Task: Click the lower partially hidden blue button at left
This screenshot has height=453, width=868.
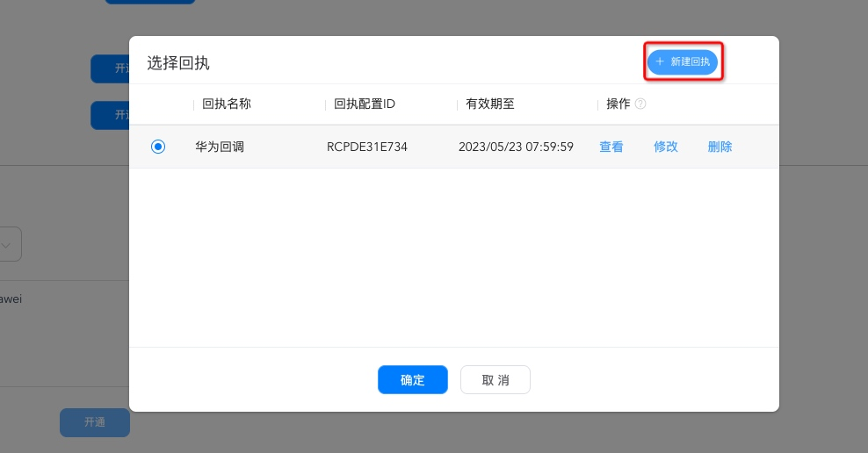Action: pyautogui.click(x=110, y=115)
